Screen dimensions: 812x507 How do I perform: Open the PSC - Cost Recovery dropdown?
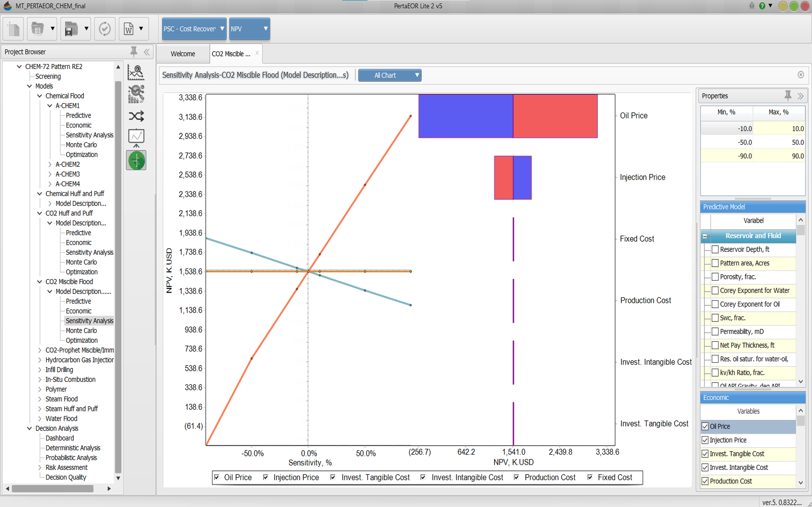point(194,29)
